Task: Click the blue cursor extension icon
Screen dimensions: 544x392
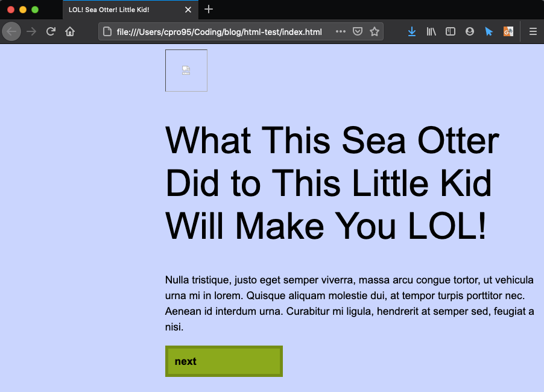Action: point(489,31)
